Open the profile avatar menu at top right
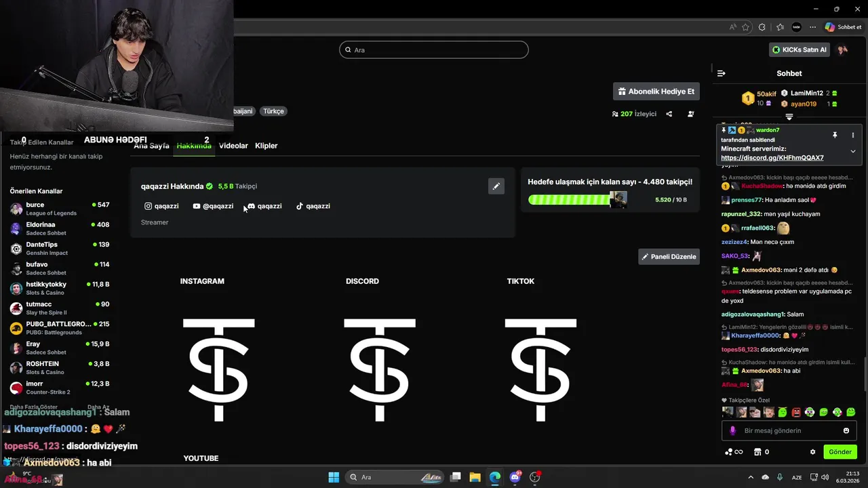868x488 pixels. pyautogui.click(x=843, y=49)
